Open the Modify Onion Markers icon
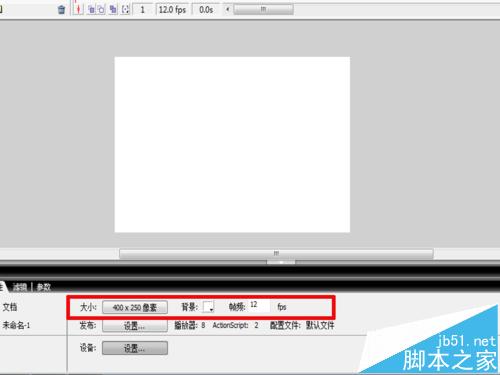 click(125, 9)
